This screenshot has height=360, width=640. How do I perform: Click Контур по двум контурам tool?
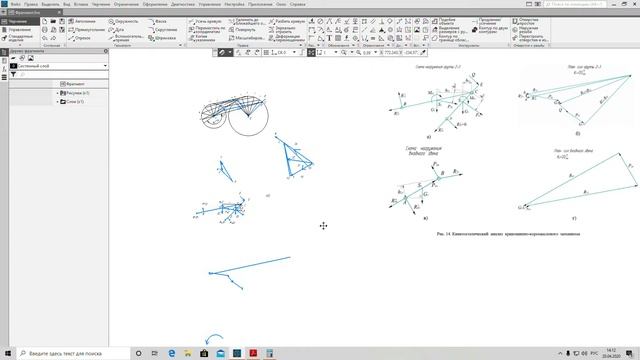click(x=490, y=30)
